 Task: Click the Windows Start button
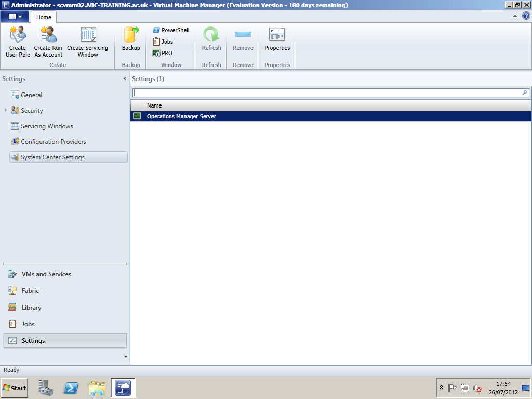pyautogui.click(x=14, y=388)
